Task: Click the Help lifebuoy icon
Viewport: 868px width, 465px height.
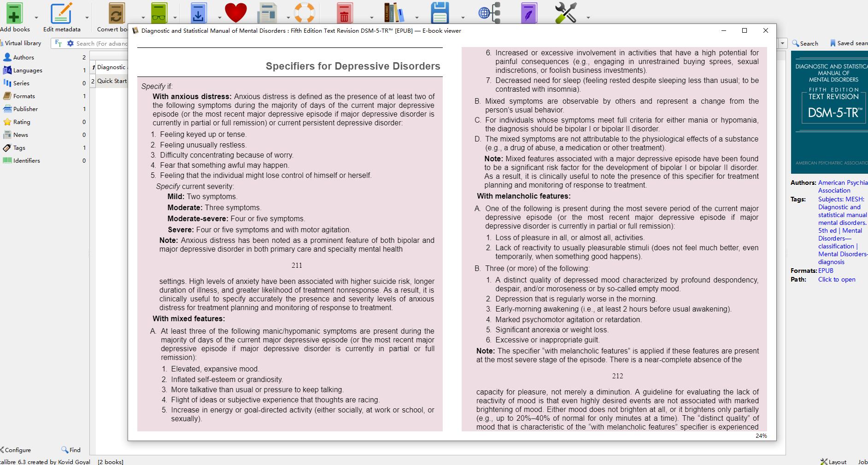Action: (304, 13)
